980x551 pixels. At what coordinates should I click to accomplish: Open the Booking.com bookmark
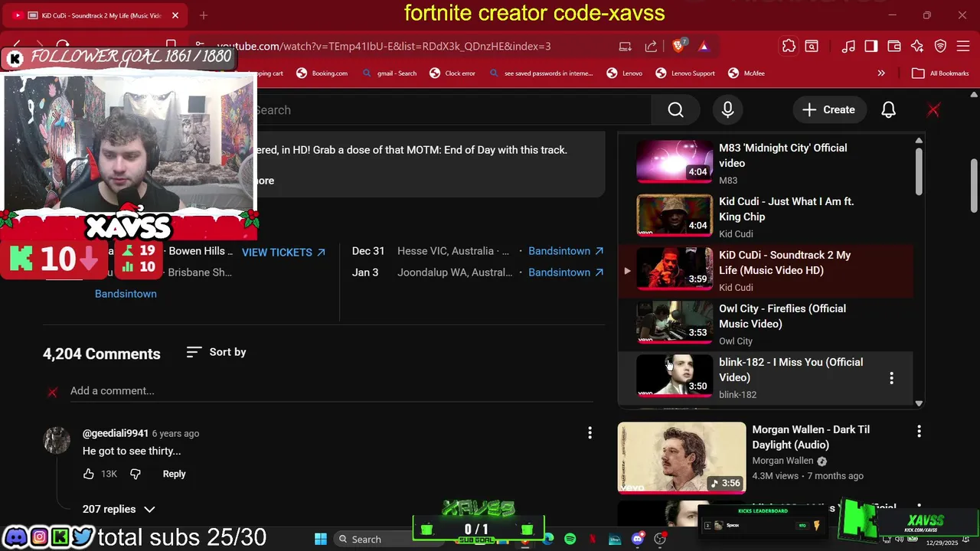coord(322,73)
